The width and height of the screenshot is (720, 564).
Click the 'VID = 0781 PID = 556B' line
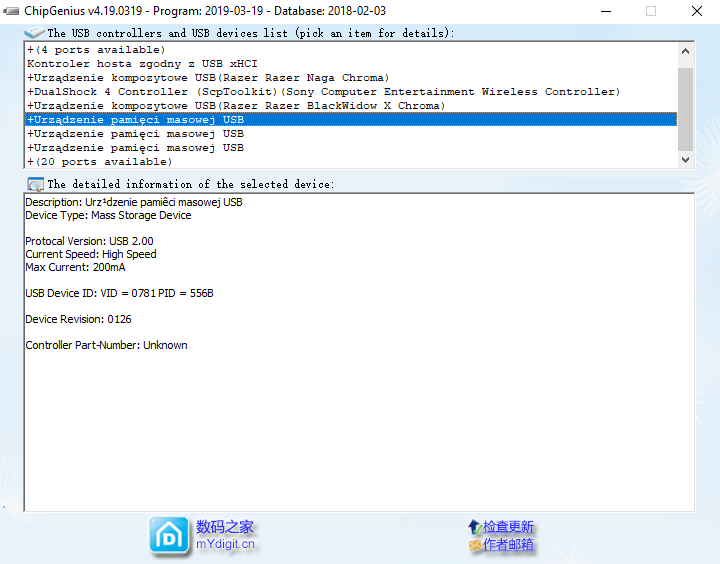point(119,293)
